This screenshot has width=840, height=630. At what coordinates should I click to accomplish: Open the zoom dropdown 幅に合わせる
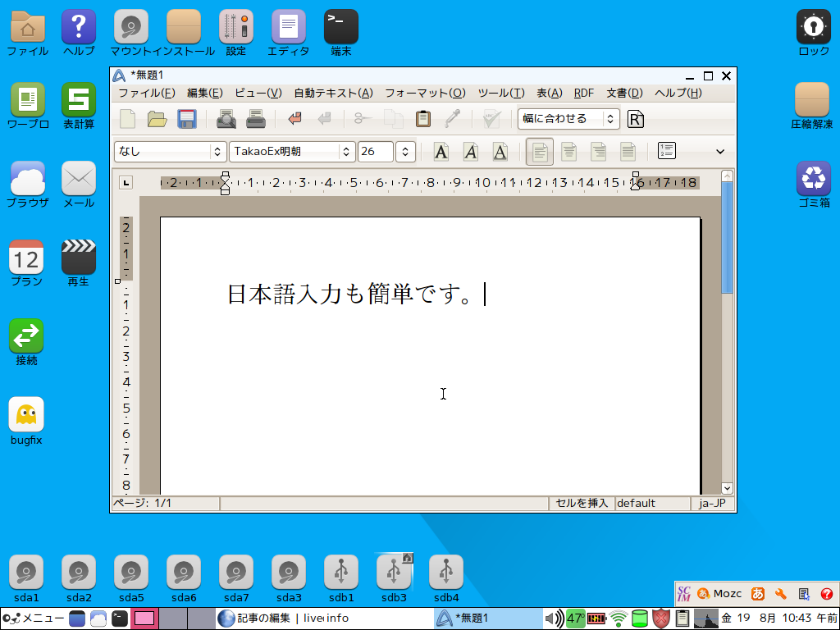click(568, 119)
